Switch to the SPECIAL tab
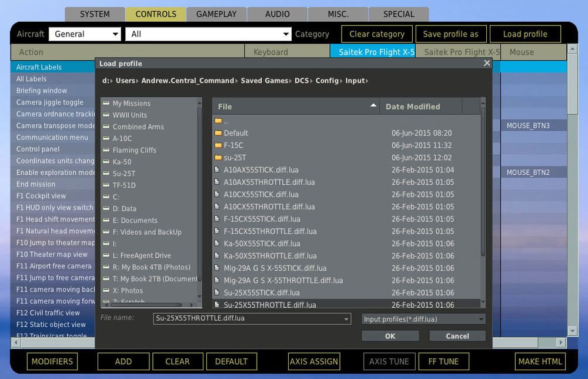The height and width of the screenshot is (379, 588). pos(399,14)
